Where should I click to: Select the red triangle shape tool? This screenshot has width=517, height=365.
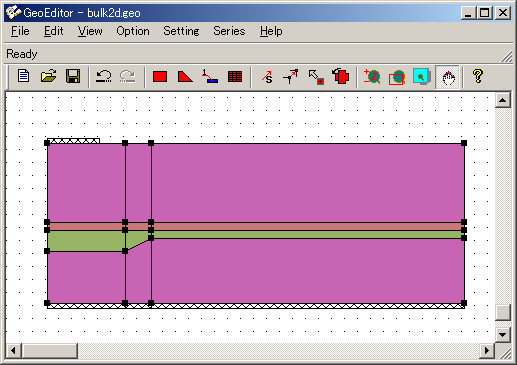coord(185,76)
